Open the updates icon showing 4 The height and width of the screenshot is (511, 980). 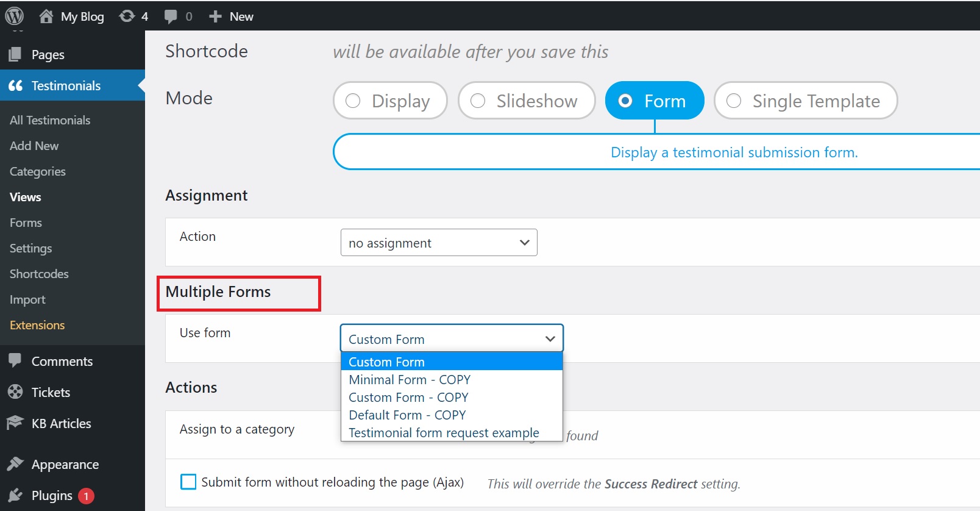pyautogui.click(x=127, y=16)
